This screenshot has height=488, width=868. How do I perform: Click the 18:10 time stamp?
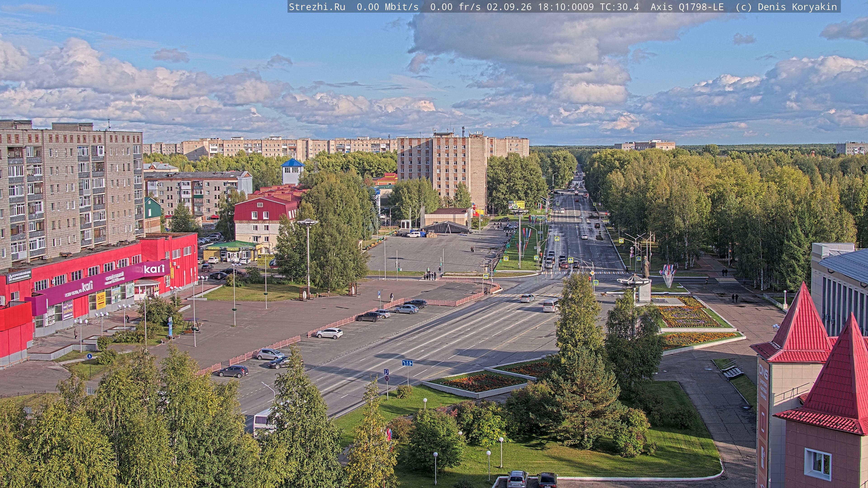pyautogui.click(x=551, y=7)
